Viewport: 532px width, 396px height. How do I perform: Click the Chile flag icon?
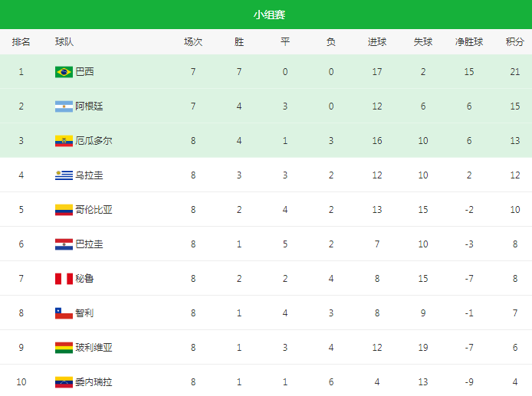64,313
